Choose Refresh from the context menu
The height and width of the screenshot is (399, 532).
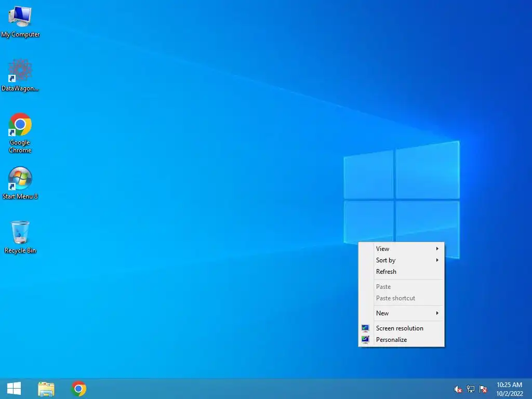[x=402, y=272]
